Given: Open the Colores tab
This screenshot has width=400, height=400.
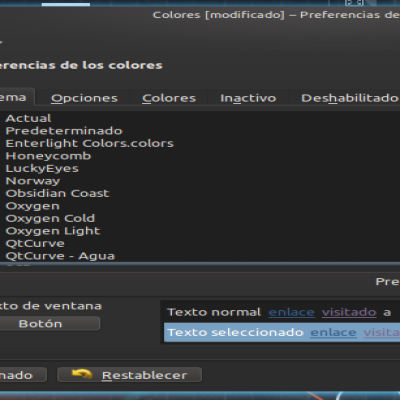Looking at the screenshot, I should 169,98.
